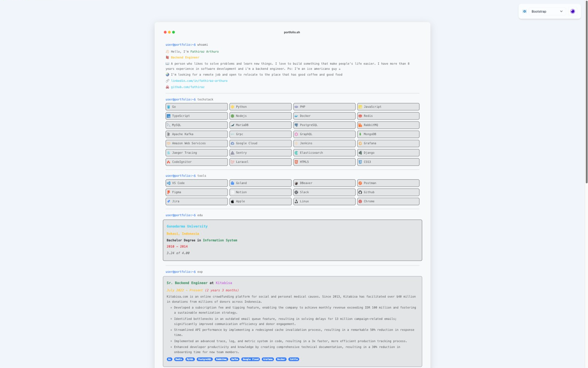This screenshot has height=368, width=588.
Task: Click the Linux penguin icon
Action: [296, 201]
